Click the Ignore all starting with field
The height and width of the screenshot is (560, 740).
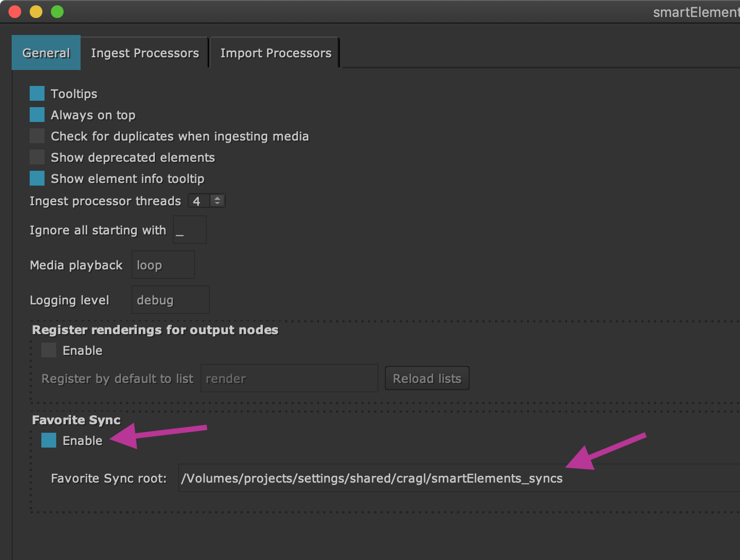coord(189,230)
